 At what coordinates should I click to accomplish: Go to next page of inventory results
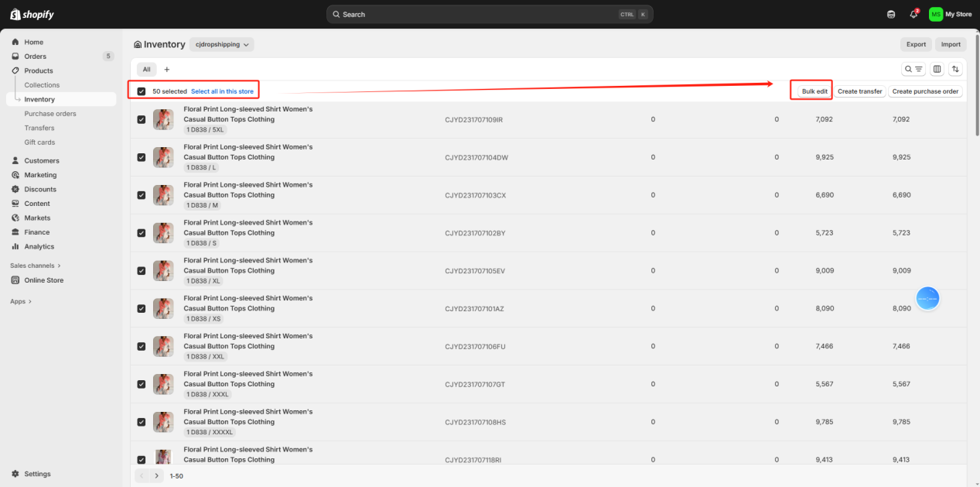pyautogui.click(x=156, y=475)
